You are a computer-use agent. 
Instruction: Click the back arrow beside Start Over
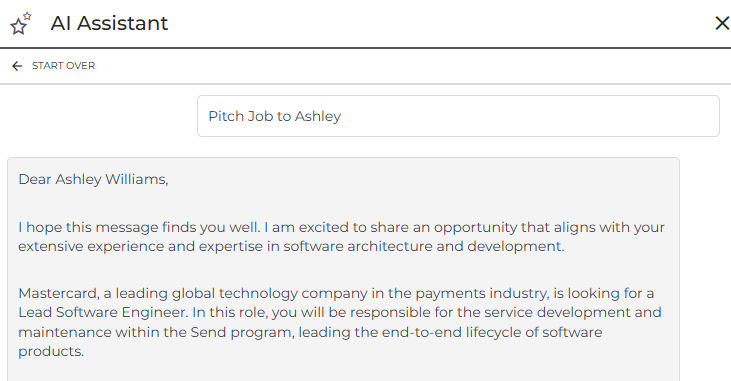coord(17,66)
